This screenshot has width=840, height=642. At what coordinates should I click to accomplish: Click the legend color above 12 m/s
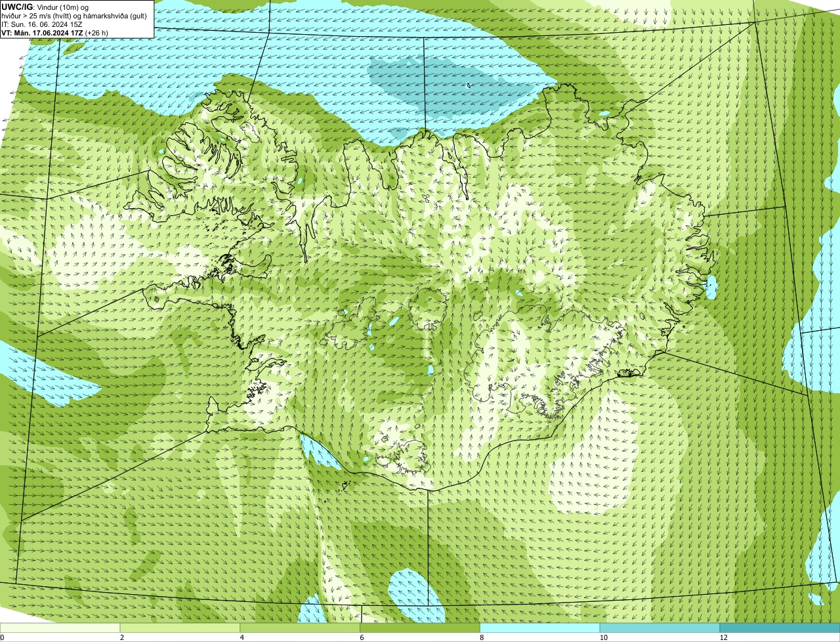click(x=780, y=628)
